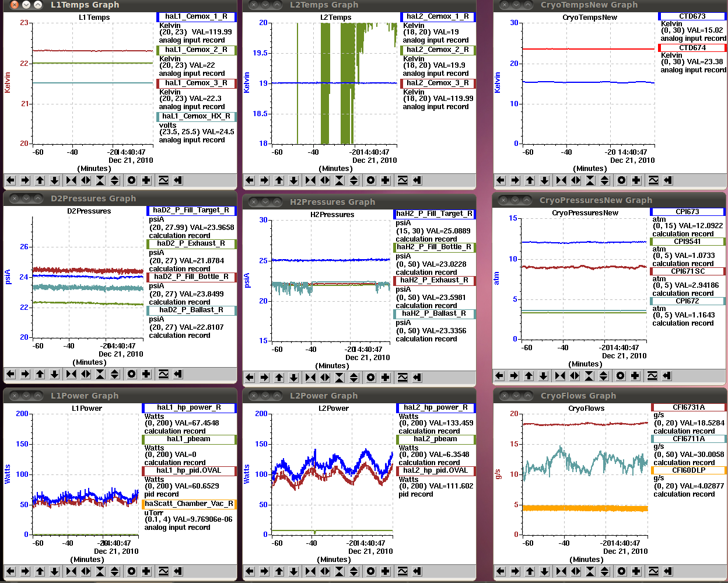This screenshot has height=583, width=728.
Task: Select the CPI672 legend entry
Action: 688,301
